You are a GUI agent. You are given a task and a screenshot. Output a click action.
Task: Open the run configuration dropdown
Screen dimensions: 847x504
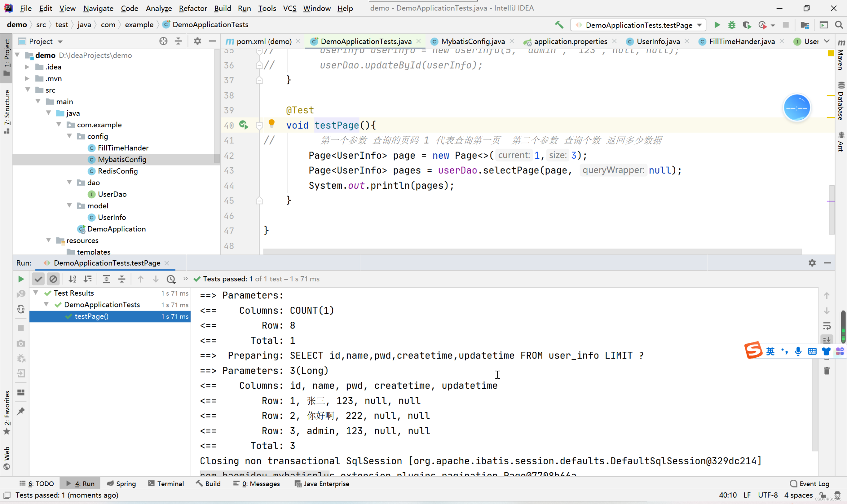point(638,25)
